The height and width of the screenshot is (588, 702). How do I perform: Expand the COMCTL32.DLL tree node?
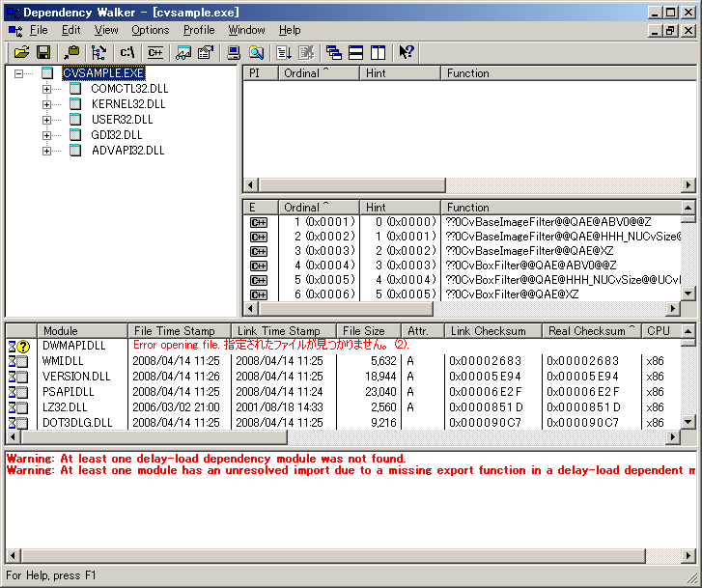[x=46, y=89]
